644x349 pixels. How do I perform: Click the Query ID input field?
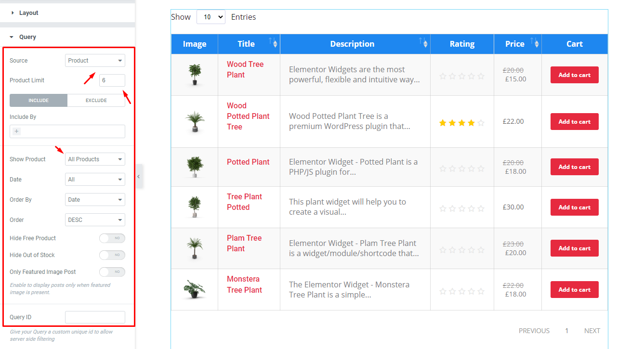click(x=95, y=317)
